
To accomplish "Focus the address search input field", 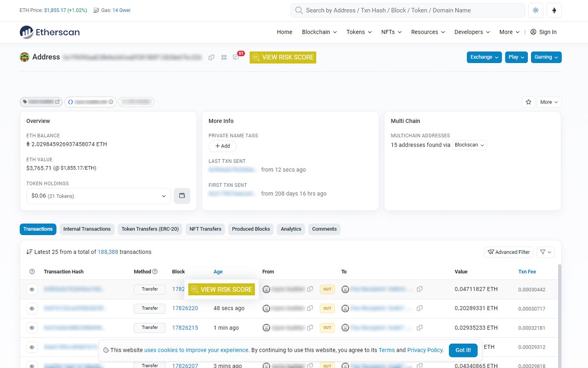I will [408, 10].
